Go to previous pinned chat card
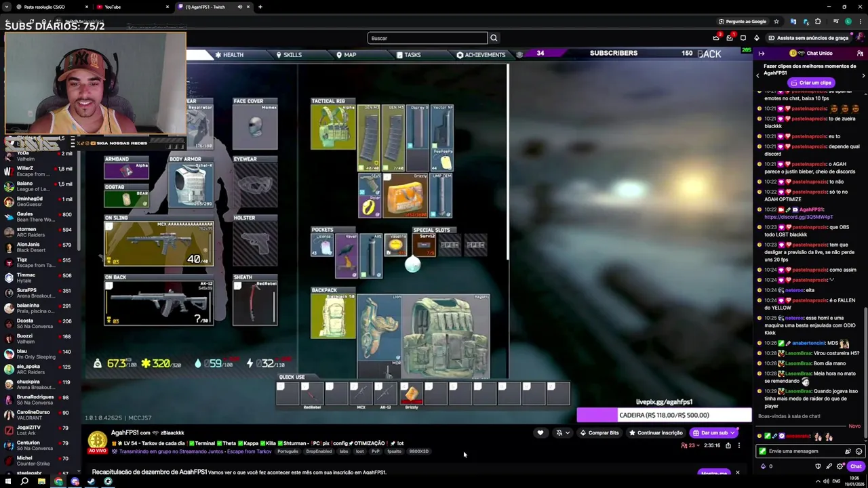This screenshot has width=868, height=488. [757, 75]
